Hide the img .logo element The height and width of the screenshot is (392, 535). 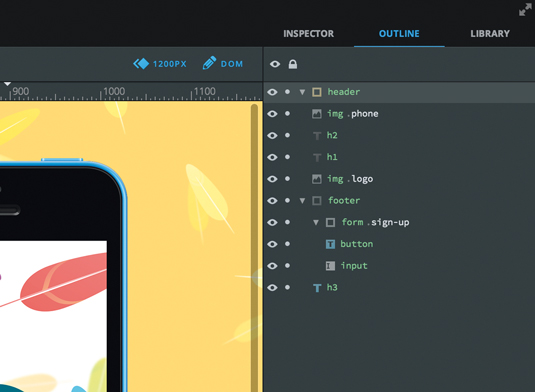pos(272,179)
